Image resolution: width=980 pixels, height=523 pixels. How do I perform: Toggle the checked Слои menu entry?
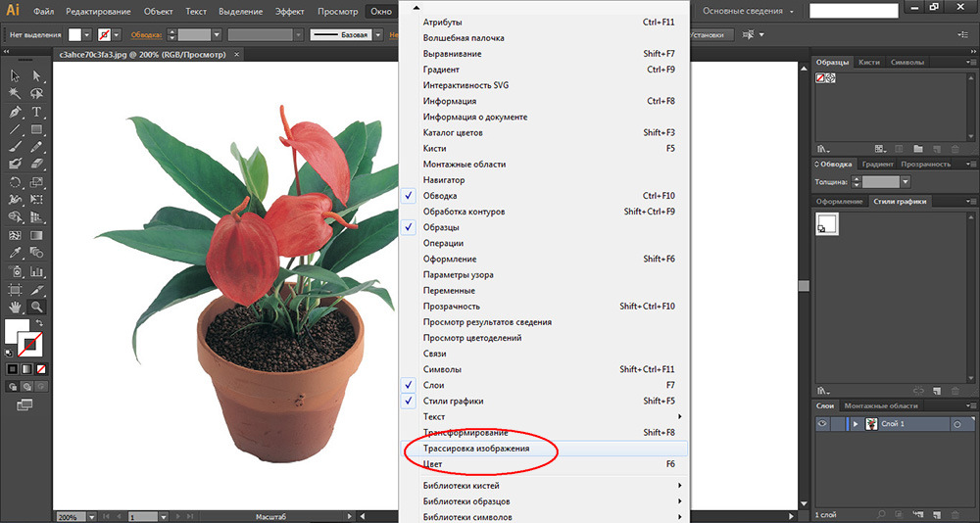[x=432, y=385]
